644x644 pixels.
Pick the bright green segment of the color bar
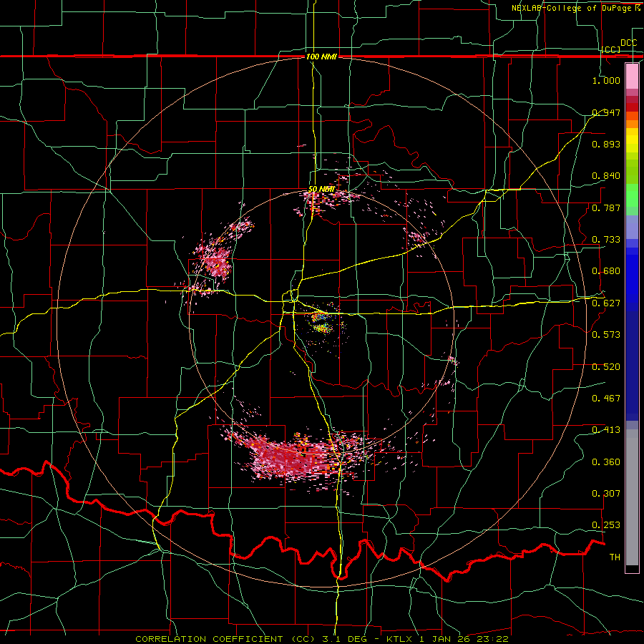(x=632, y=195)
